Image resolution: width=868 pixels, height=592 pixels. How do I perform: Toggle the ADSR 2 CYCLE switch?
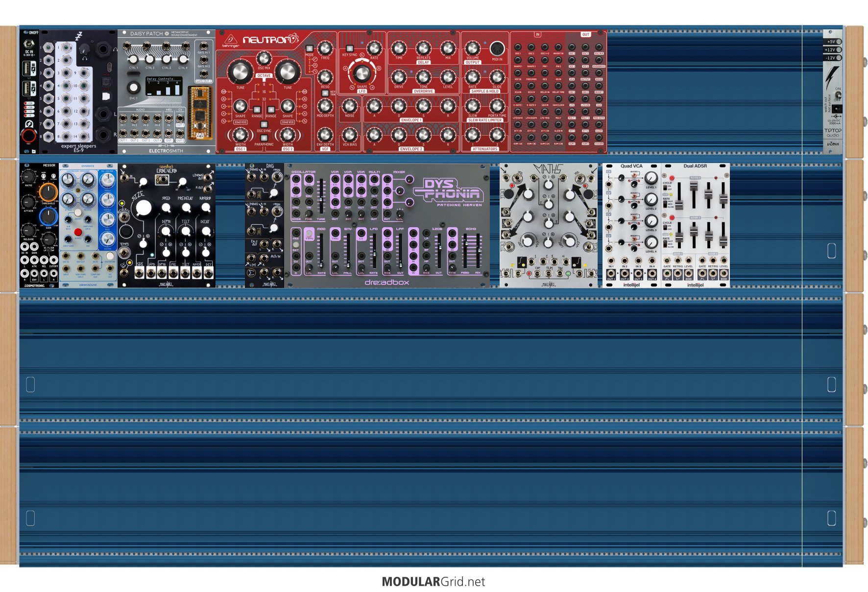coord(665,226)
